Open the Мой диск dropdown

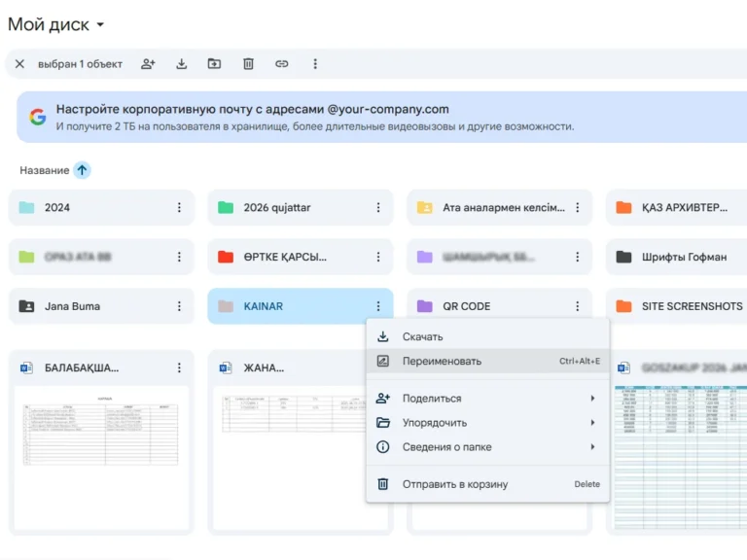(55, 24)
